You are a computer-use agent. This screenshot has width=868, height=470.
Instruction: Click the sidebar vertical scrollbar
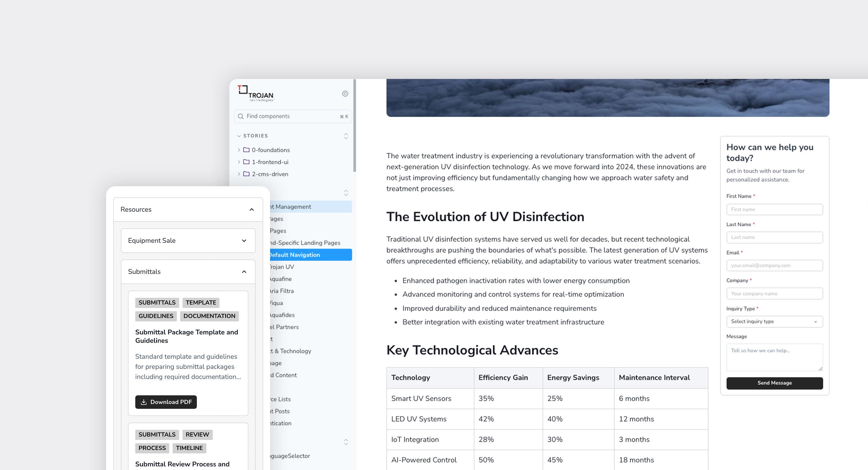point(354,125)
